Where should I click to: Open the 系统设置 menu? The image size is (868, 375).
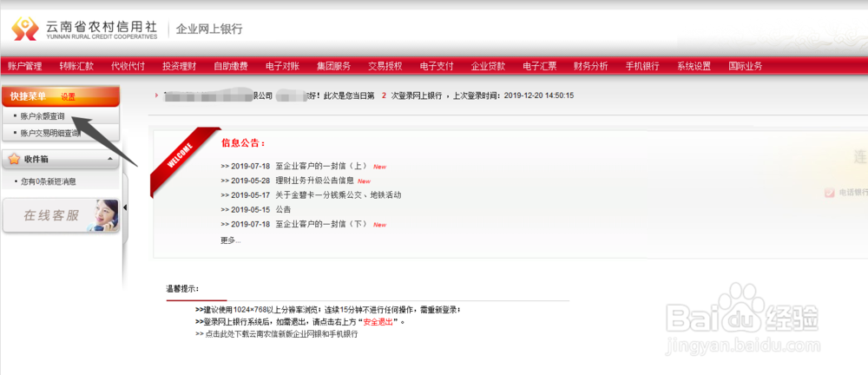tap(694, 67)
